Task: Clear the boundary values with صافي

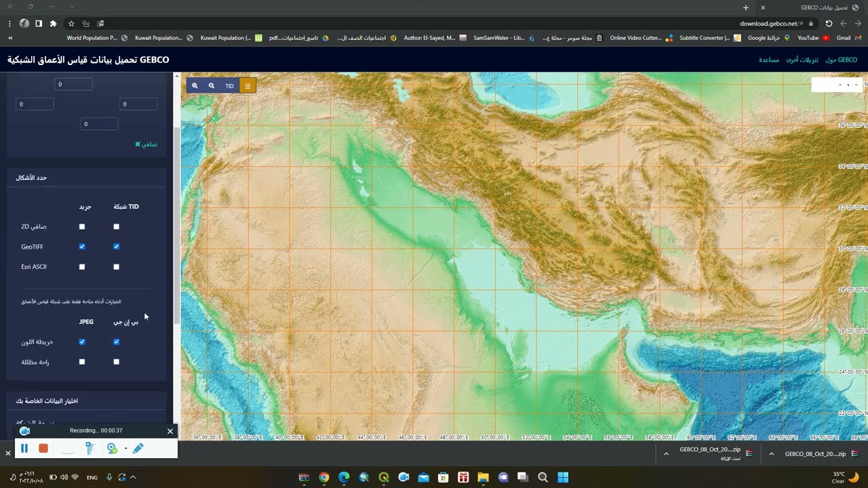Action: (x=146, y=144)
